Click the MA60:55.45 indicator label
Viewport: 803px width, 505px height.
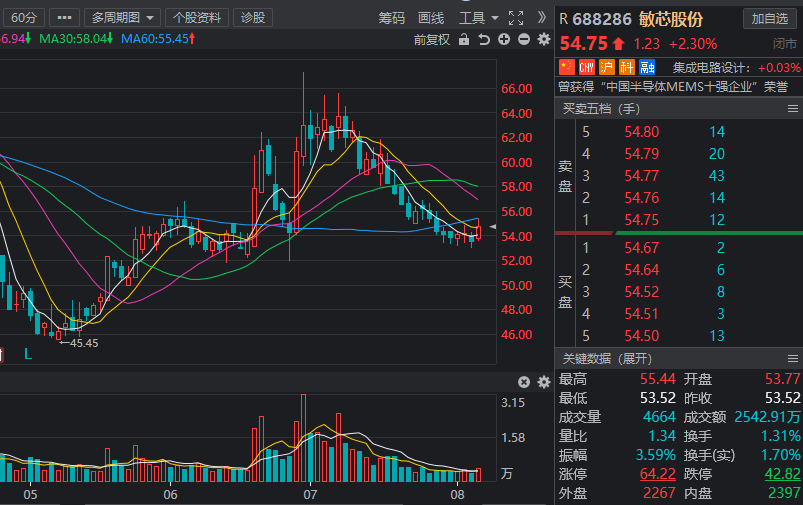[x=158, y=38]
